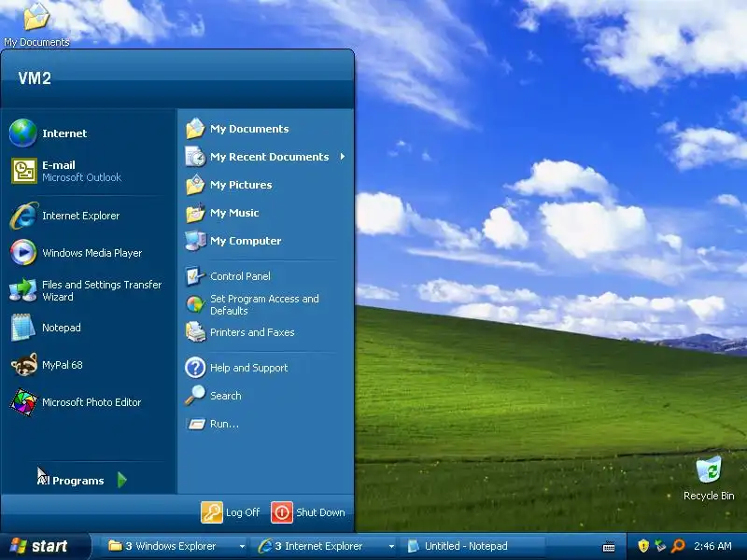Open the Windows Explorer group dropdown arrow

[x=242, y=547]
